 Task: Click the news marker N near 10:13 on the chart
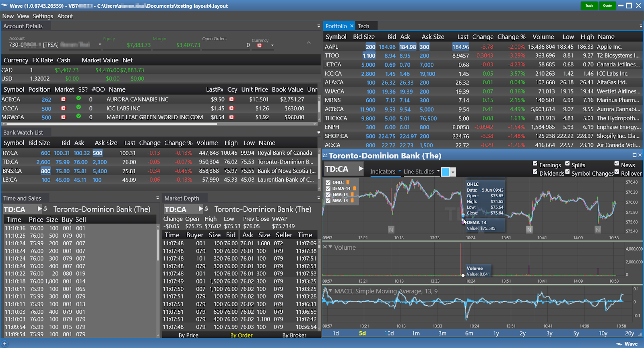(391, 230)
